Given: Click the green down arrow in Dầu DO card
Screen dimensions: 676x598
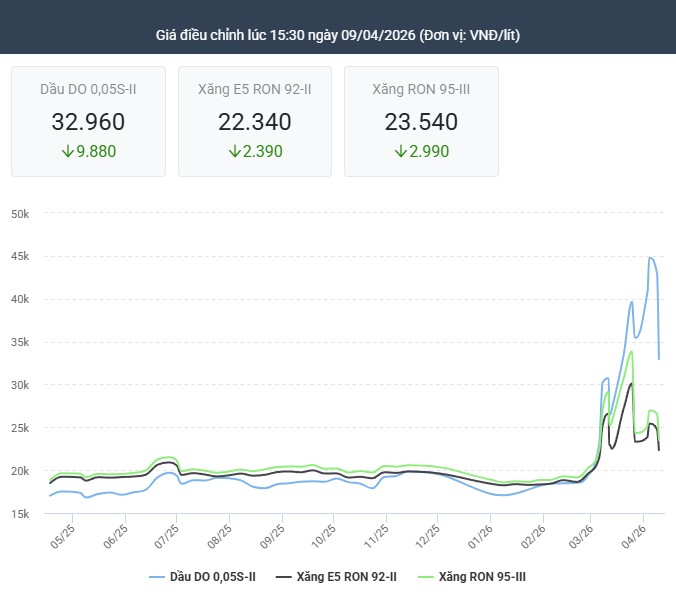Looking at the screenshot, I should (67, 152).
